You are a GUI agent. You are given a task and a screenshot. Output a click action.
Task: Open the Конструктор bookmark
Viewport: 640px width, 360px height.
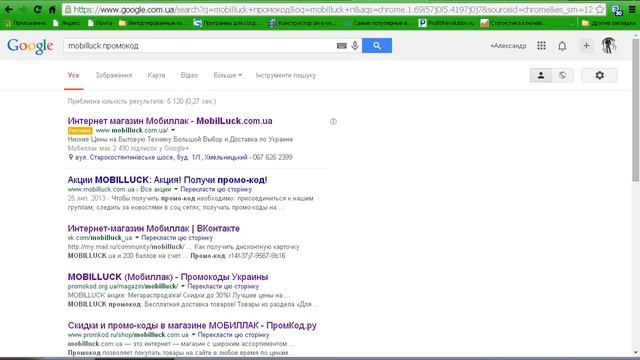pyautogui.click(x=302, y=23)
